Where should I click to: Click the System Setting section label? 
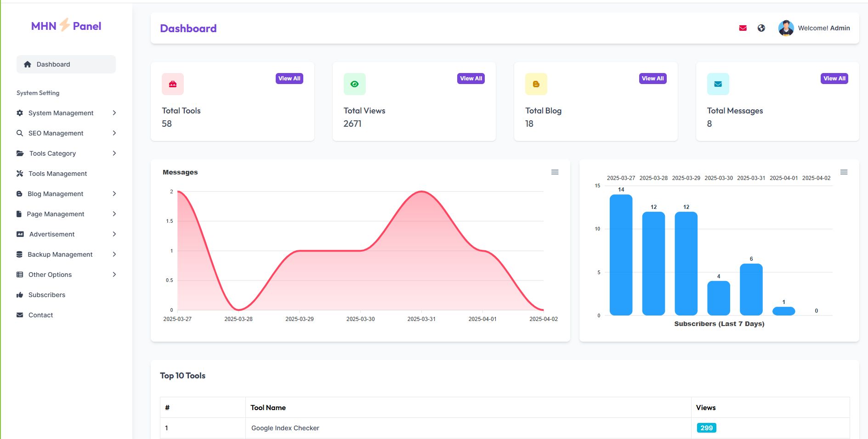[x=38, y=93]
